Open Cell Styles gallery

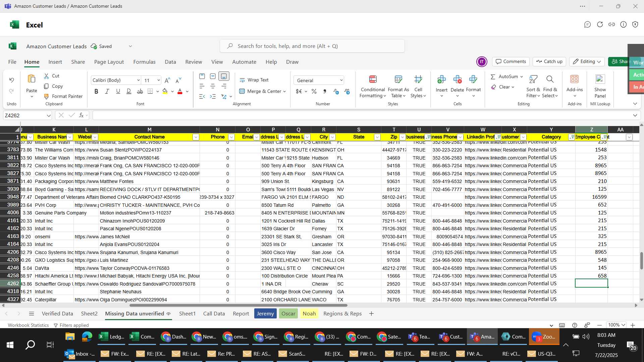(418, 86)
